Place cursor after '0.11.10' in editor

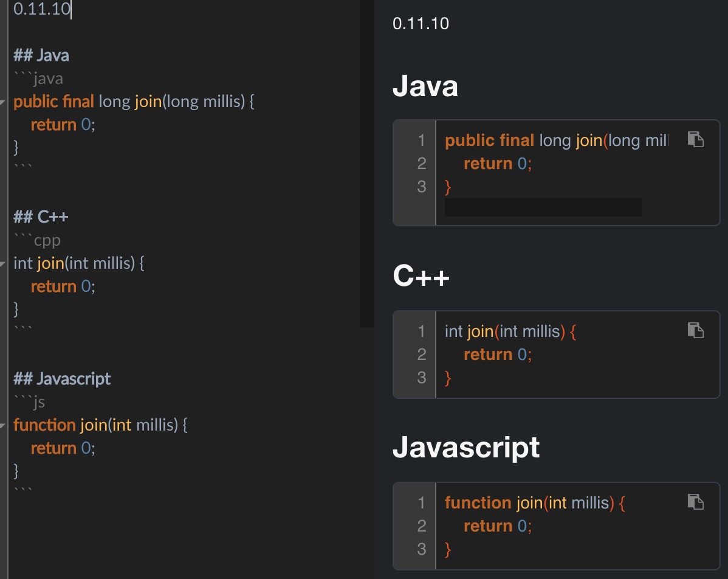coord(71,9)
